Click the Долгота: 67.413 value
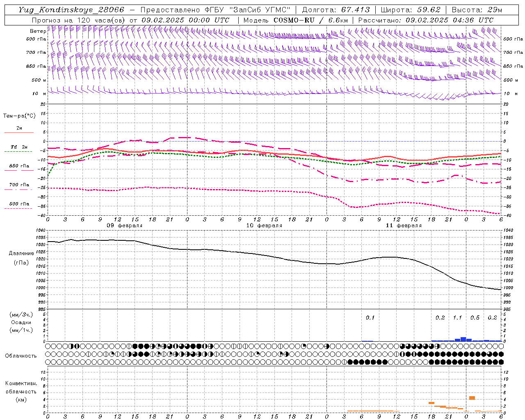Viewport: 525px width, 420px height. tap(336, 10)
